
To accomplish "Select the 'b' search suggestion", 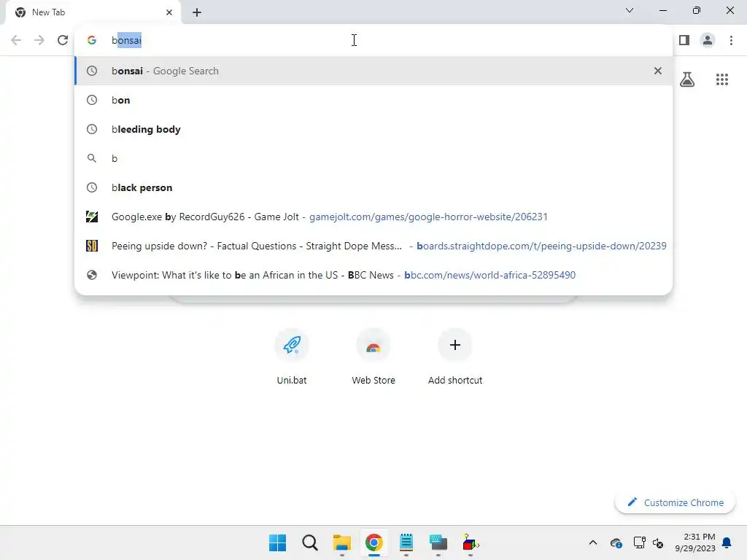I will point(373,158).
